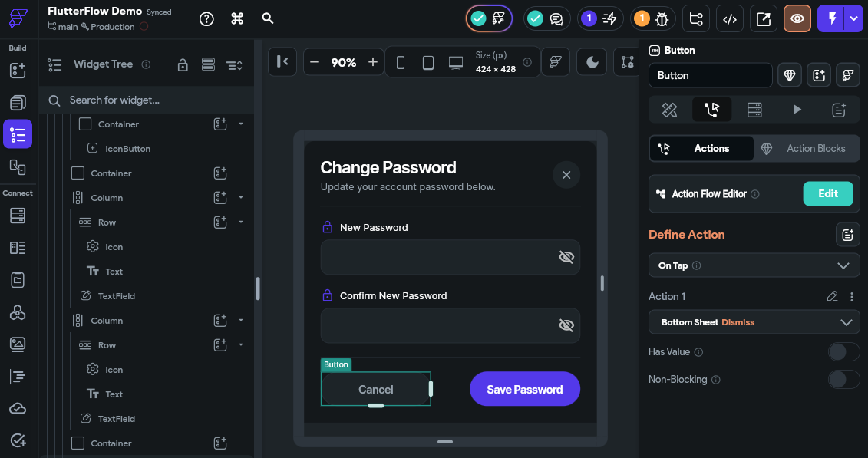
Task: Close the Change Password sheet with X
Action: click(x=566, y=175)
